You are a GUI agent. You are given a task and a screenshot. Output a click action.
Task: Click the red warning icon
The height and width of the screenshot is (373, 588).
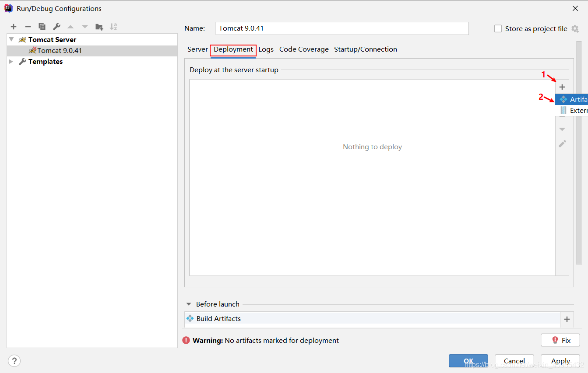(x=186, y=340)
